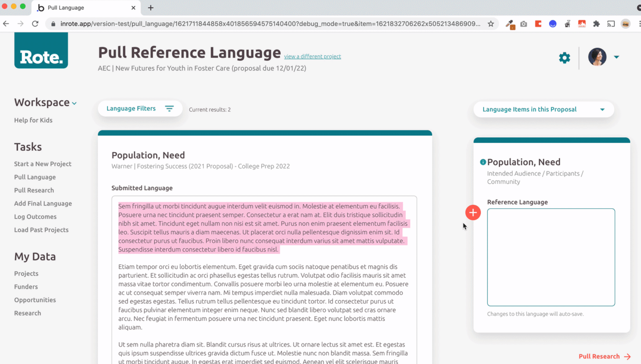Click the browser bookmark star icon
Viewport: 641px width, 364px height.
click(x=491, y=24)
